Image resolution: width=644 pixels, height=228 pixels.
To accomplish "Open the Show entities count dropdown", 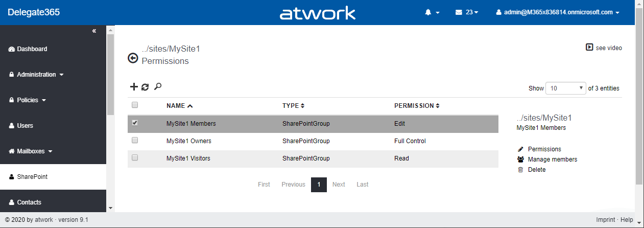I will [x=566, y=88].
